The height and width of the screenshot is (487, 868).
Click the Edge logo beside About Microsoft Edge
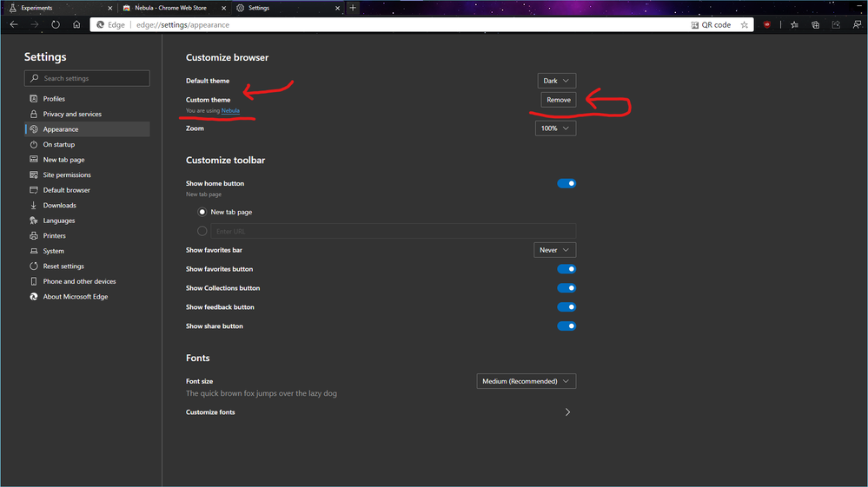[34, 296]
